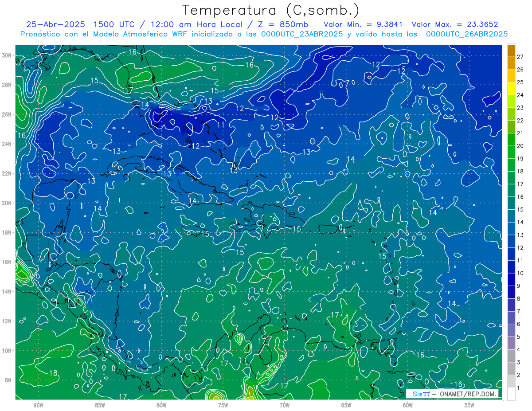Click the white legend band labeled 1
Image resolution: width=532 pixels, height=411 pixels.
[x=511, y=394]
